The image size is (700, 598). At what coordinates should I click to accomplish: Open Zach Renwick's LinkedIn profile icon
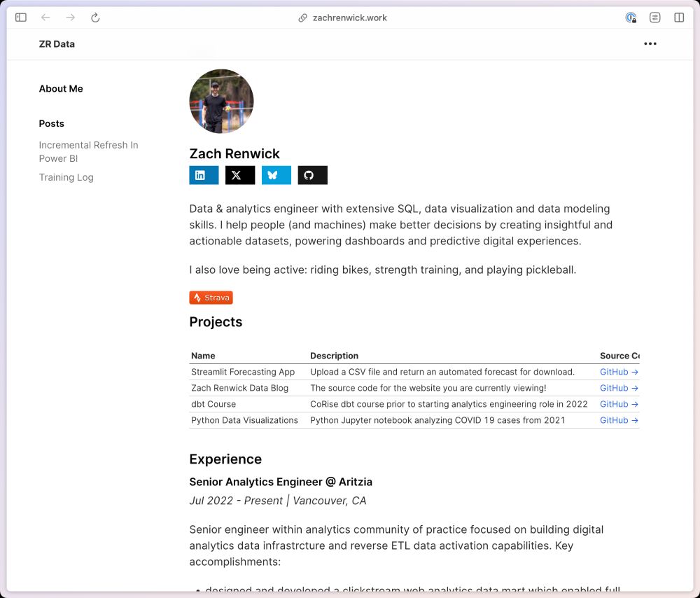[204, 175]
